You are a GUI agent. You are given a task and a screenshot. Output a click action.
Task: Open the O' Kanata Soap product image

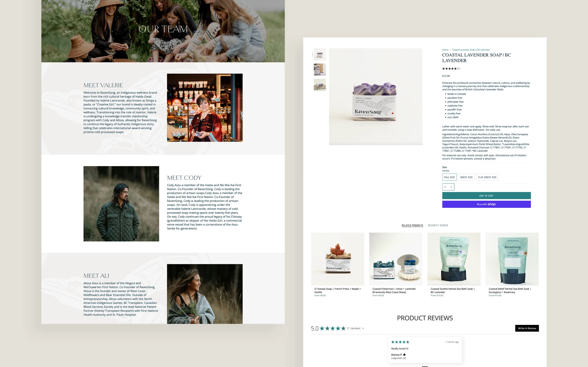click(x=337, y=259)
